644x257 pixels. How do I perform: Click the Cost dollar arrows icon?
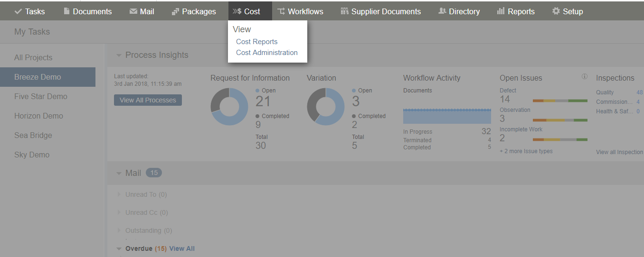[237, 11]
